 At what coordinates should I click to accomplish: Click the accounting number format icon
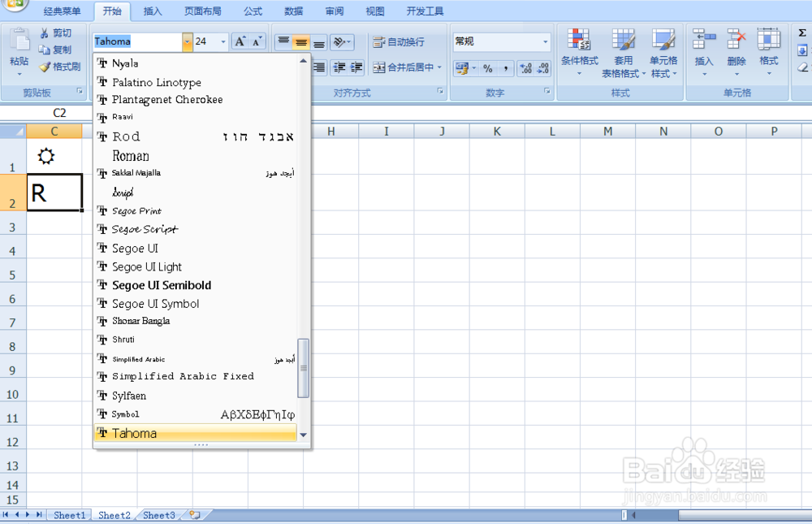(462, 68)
